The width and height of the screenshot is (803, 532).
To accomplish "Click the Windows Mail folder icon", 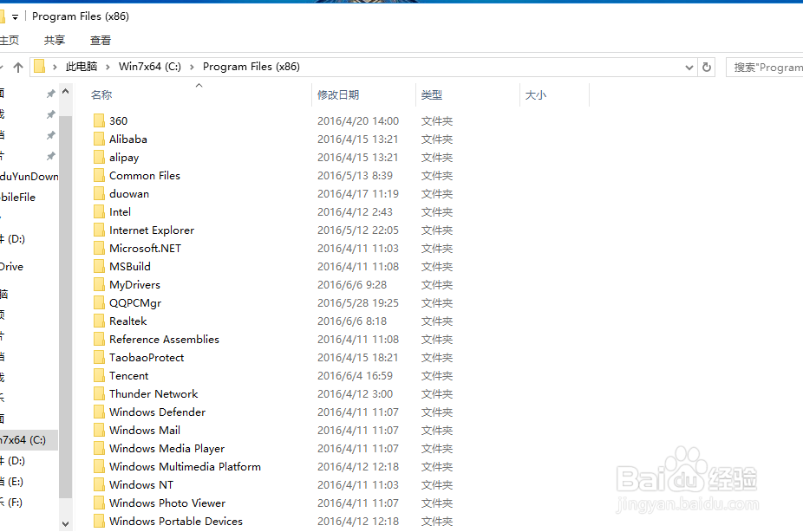I will (100, 431).
